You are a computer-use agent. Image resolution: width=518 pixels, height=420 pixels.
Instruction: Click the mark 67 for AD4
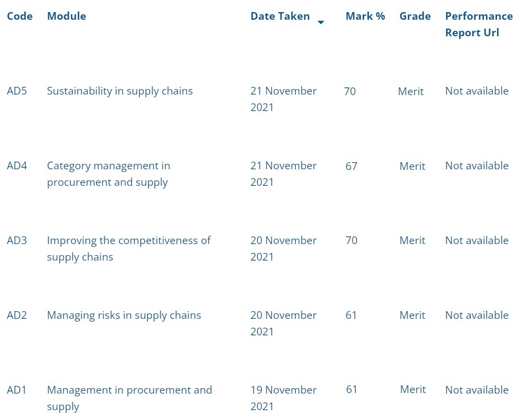(351, 166)
